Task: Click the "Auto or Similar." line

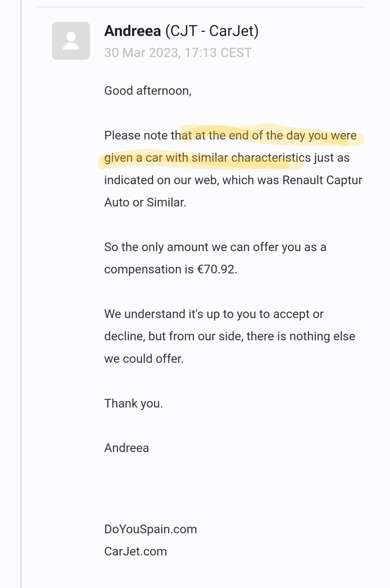Action: 145,202
